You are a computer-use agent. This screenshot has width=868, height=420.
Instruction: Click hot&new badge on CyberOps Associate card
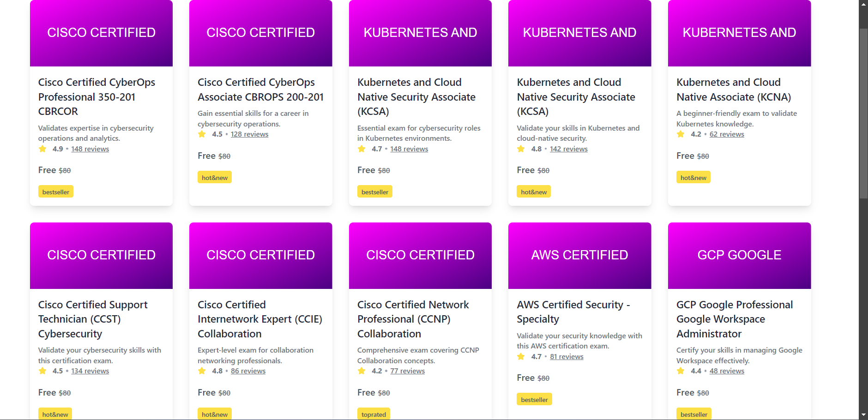[x=215, y=177]
